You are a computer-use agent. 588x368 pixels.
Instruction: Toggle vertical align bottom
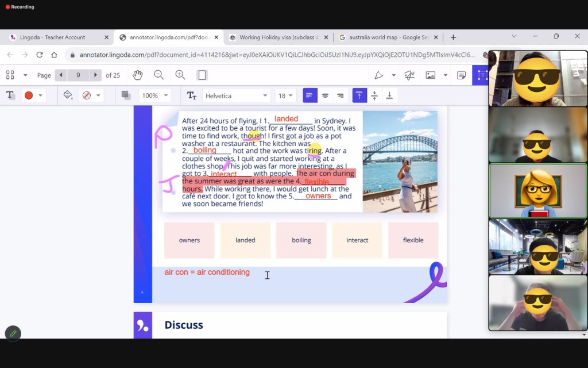pyautogui.click(x=389, y=95)
